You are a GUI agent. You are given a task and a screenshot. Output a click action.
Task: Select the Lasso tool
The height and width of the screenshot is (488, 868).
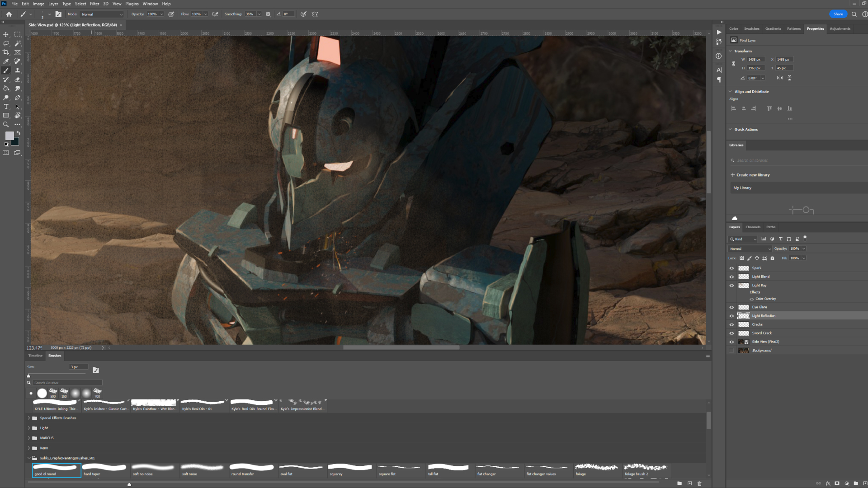tap(6, 43)
